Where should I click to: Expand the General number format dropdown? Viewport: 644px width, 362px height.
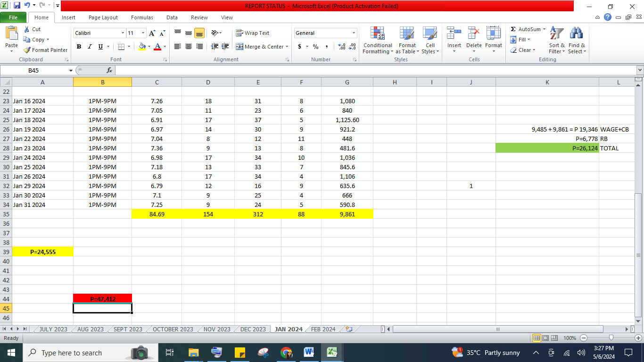(354, 33)
